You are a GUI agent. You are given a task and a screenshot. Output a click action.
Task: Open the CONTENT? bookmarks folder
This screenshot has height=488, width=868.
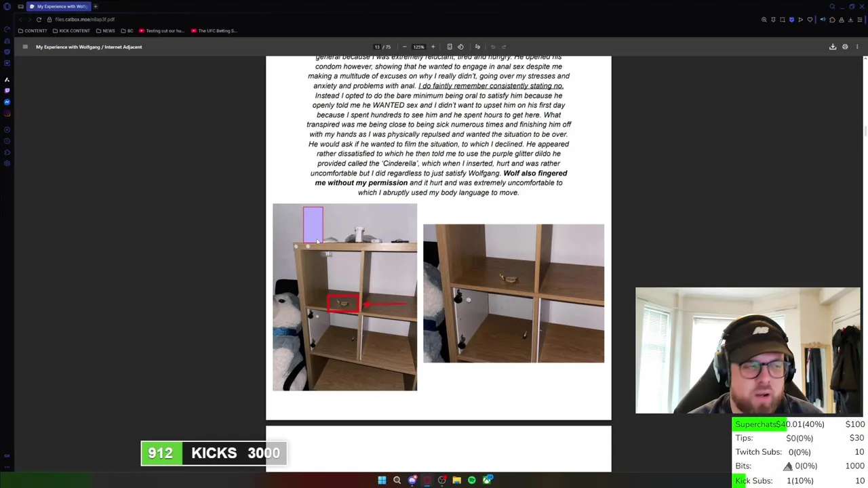[x=32, y=30]
